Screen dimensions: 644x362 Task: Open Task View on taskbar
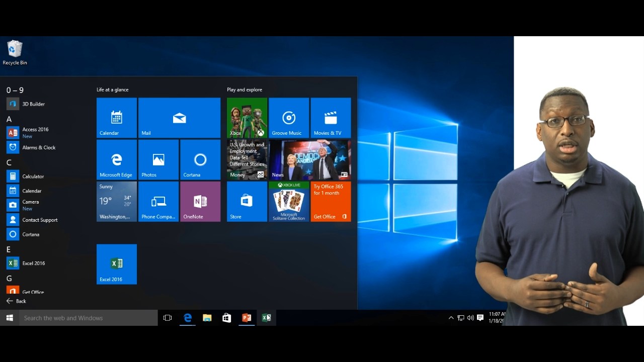pyautogui.click(x=168, y=318)
